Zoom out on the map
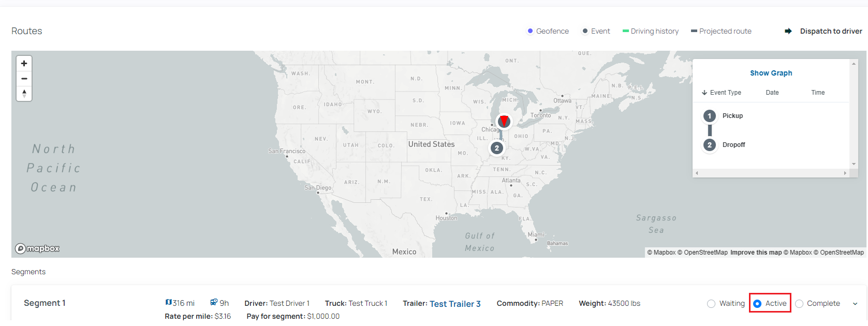Viewport: 868px width, 326px height. [24, 79]
